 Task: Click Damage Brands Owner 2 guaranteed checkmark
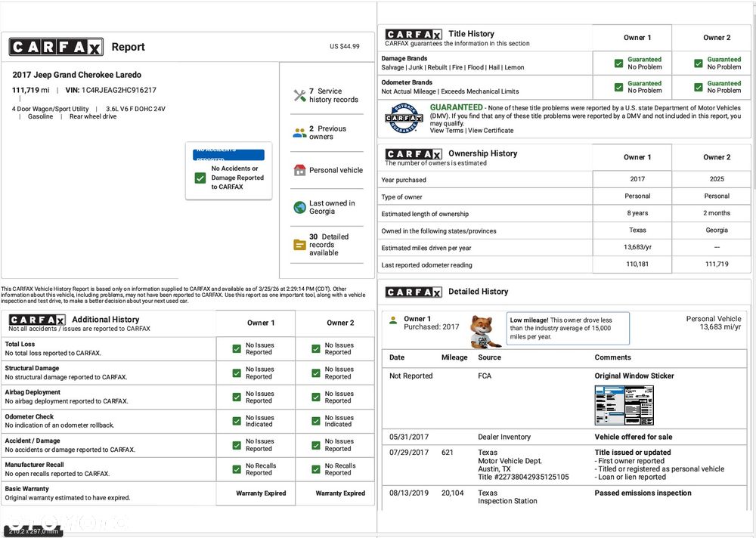point(698,63)
